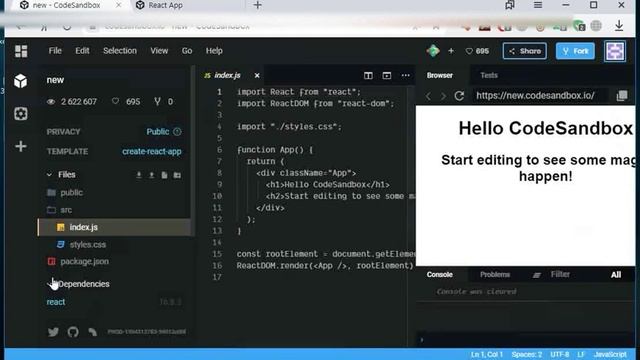640x360 pixels.
Task: Go back in preview browser
Action: click(x=428, y=96)
